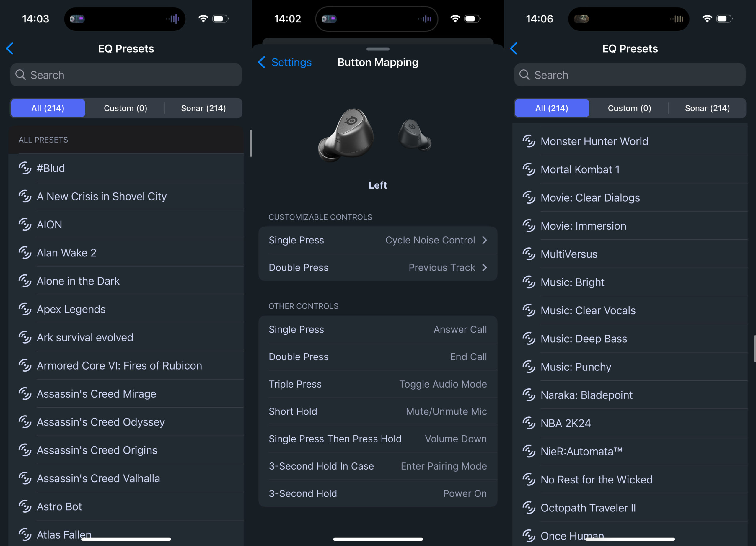Focus the Search field on right EQ Presets
Image resolution: width=756 pixels, height=546 pixels.
pos(630,75)
